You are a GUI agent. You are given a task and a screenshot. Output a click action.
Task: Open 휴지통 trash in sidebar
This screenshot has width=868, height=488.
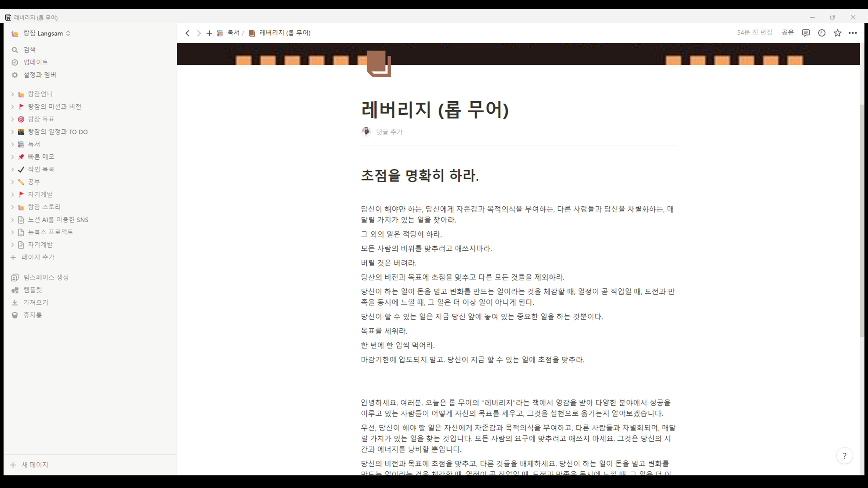pos(32,315)
